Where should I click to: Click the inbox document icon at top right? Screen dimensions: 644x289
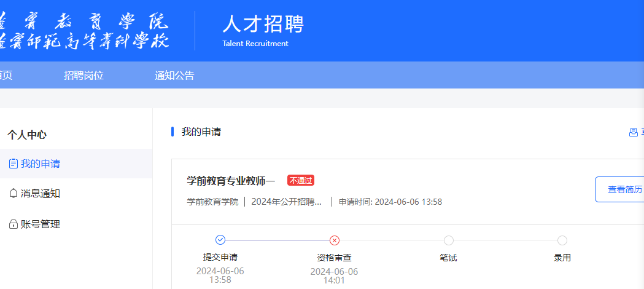(x=633, y=132)
